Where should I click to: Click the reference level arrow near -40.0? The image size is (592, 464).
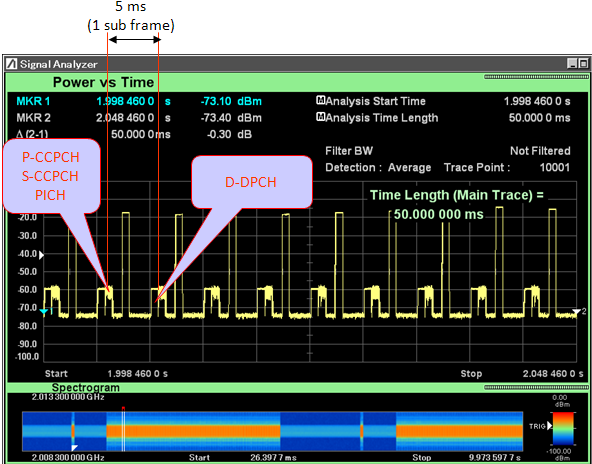pos(42,256)
